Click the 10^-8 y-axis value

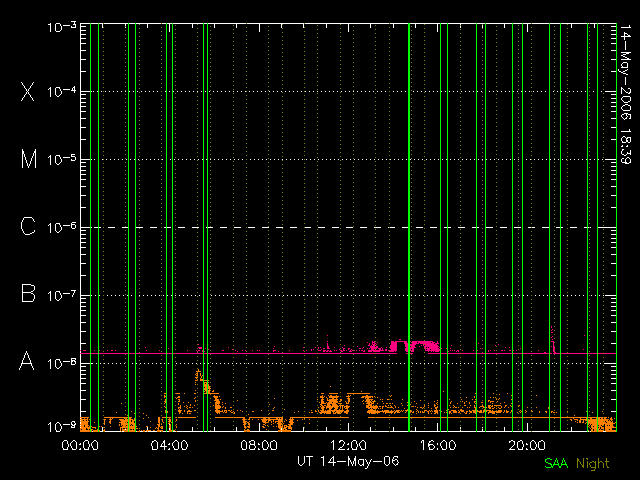pyautogui.click(x=62, y=363)
